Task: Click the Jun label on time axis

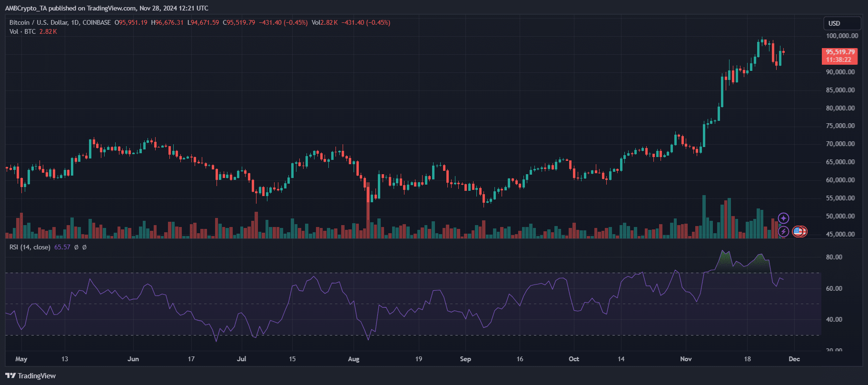Action: click(133, 359)
